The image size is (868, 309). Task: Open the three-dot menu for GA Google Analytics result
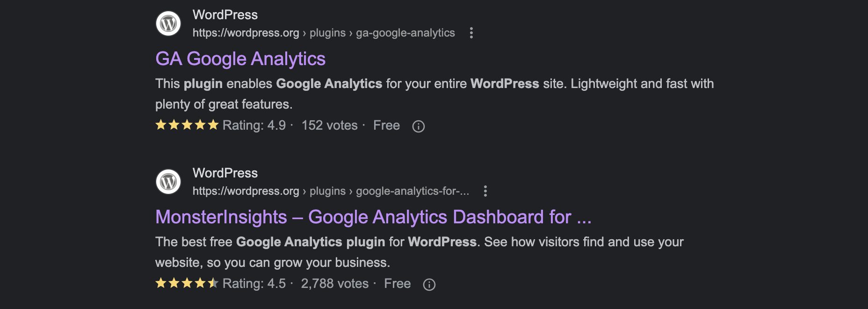click(471, 33)
